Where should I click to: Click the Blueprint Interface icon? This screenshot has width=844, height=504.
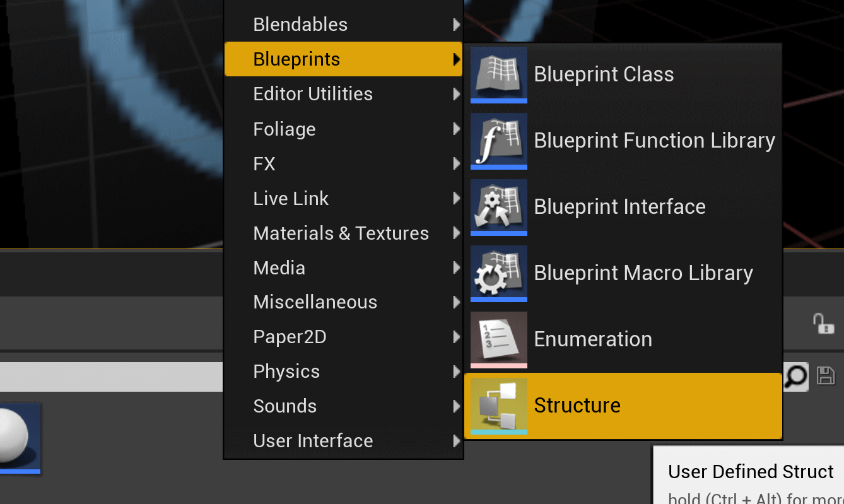(x=498, y=207)
